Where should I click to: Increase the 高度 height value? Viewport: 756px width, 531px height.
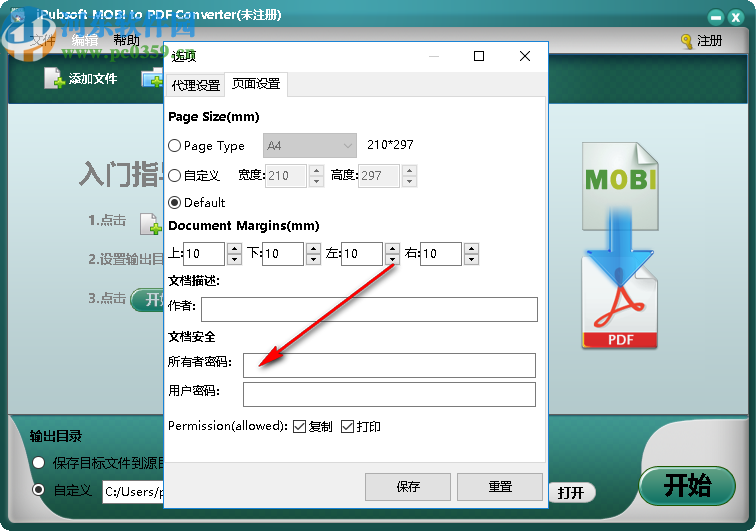409,170
